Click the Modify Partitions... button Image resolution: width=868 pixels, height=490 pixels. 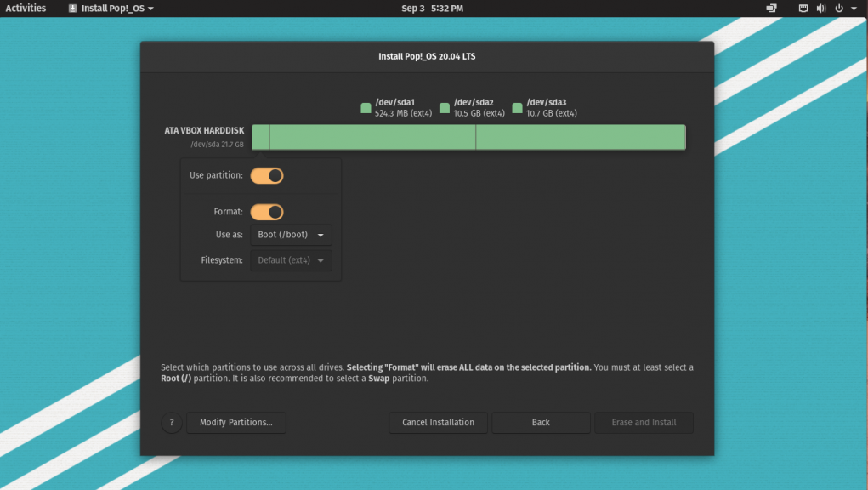coord(235,423)
